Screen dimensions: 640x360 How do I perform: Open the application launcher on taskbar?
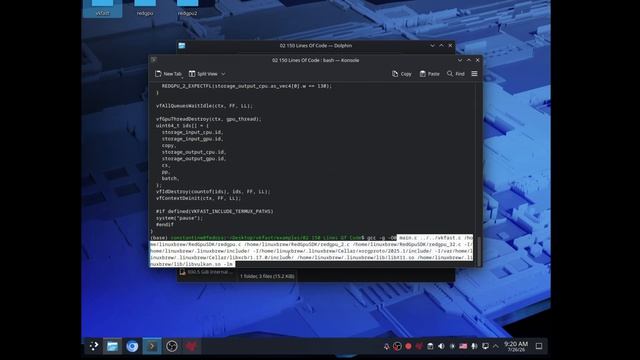pos(94,346)
